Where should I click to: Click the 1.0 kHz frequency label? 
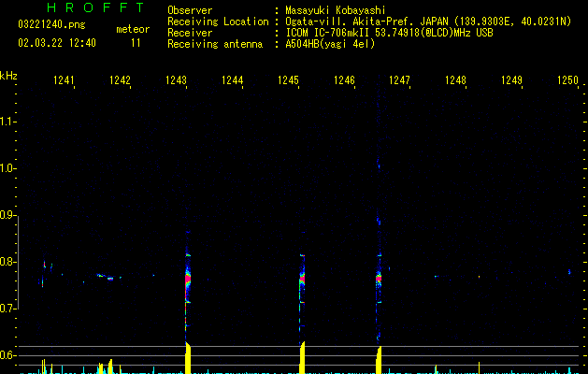[x=7, y=168]
